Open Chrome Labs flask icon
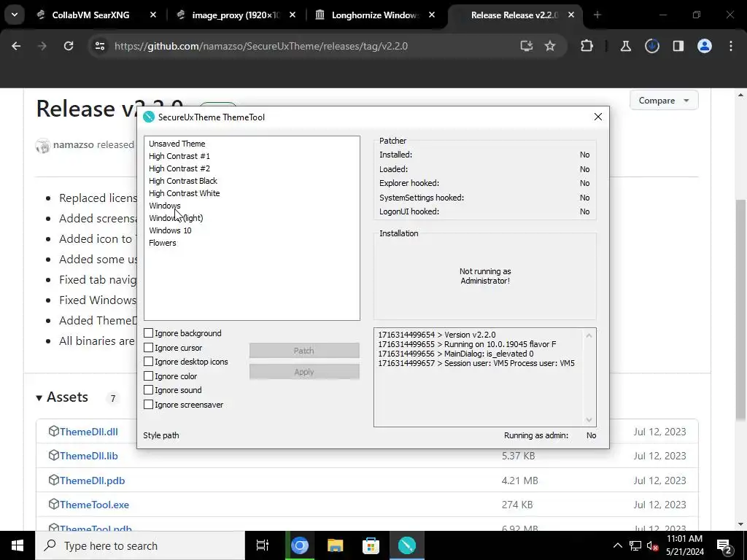This screenshot has width=747, height=560. (x=625, y=46)
